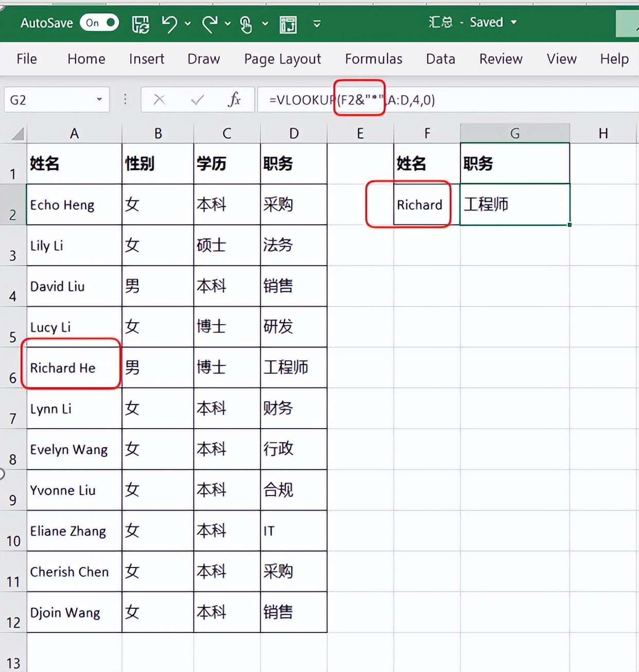Expand the Name Box dropdown arrow
This screenshot has width=639, height=672.
pyautogui.click(x=99, y=100)
